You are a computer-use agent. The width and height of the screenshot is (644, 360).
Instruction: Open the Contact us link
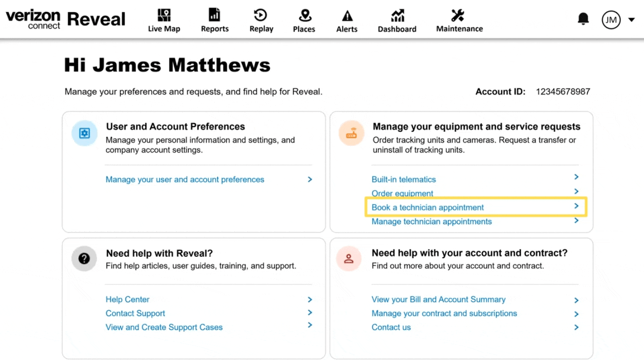coord(391,327)
